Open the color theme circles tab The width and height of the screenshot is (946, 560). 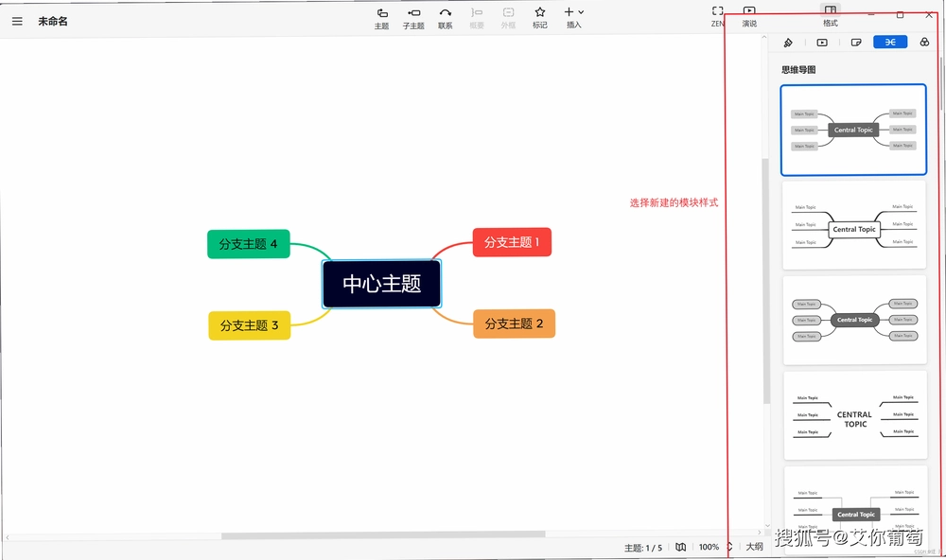924,43
